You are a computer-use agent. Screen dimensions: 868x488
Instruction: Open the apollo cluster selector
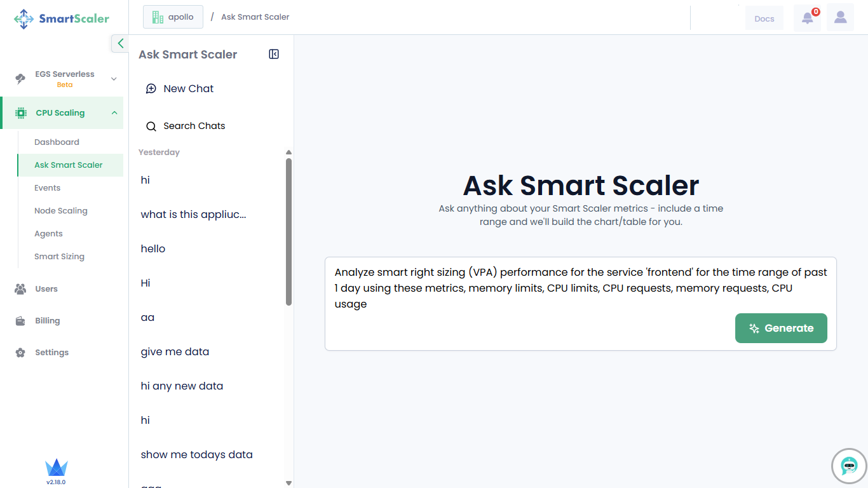point(173,17)
